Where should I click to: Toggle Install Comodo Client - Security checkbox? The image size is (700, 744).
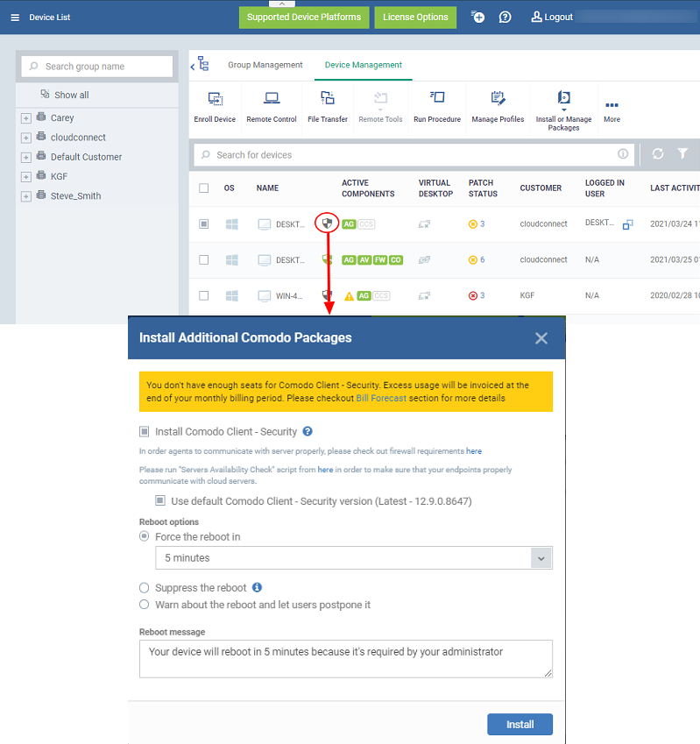click(145, 431)
